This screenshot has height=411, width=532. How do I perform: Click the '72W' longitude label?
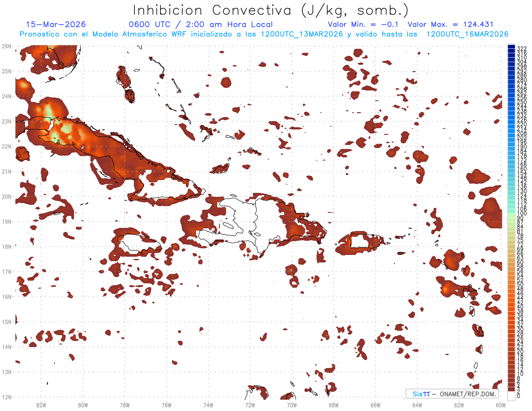tap(250, 405)
